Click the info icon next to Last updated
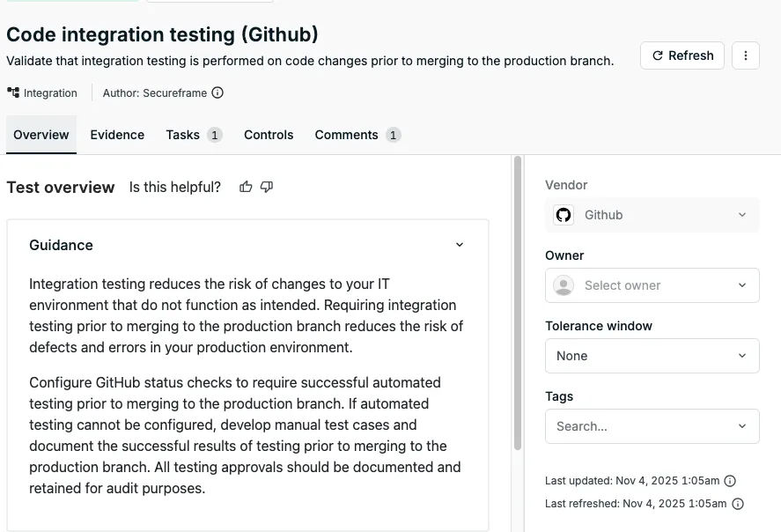The image size is (781, 532). click(730, 481)
